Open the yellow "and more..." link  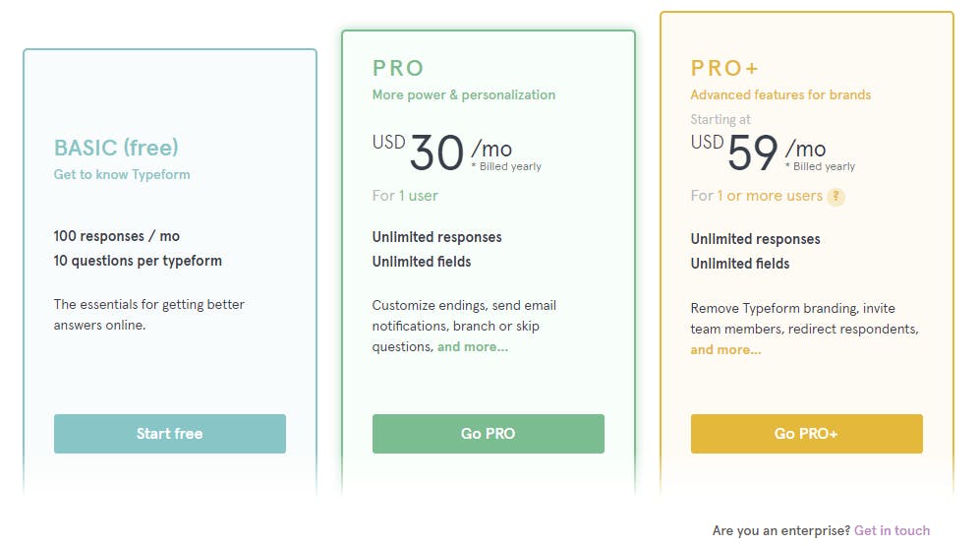click(725, 349)
